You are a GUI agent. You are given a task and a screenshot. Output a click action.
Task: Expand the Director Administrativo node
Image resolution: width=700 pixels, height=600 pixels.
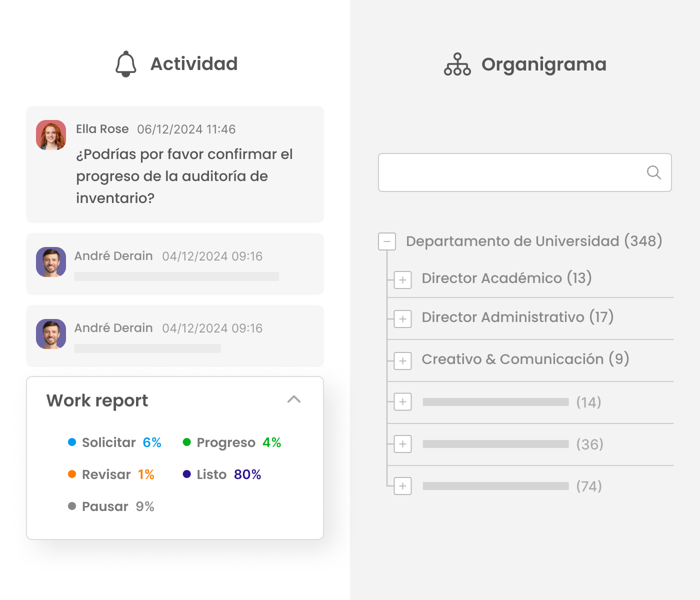click(402, 319)
